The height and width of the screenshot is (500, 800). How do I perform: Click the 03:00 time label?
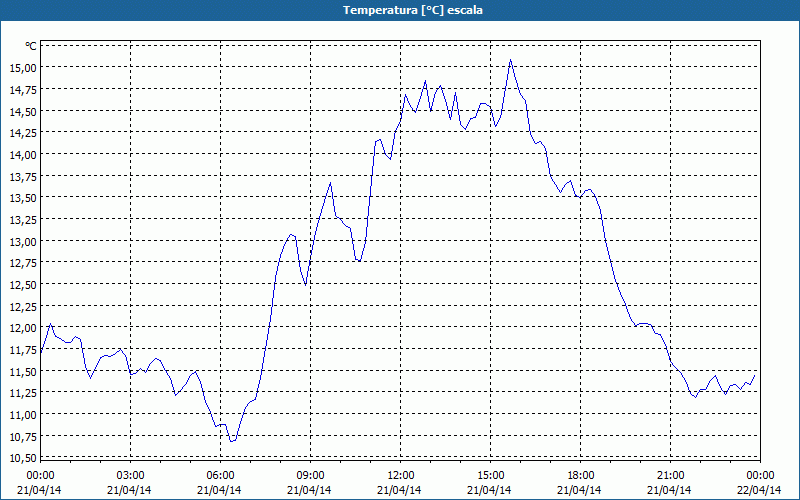point(130,476)
